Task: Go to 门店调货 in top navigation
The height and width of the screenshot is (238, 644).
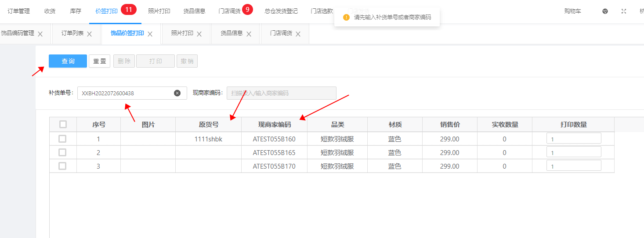Action: click(230, 11)
